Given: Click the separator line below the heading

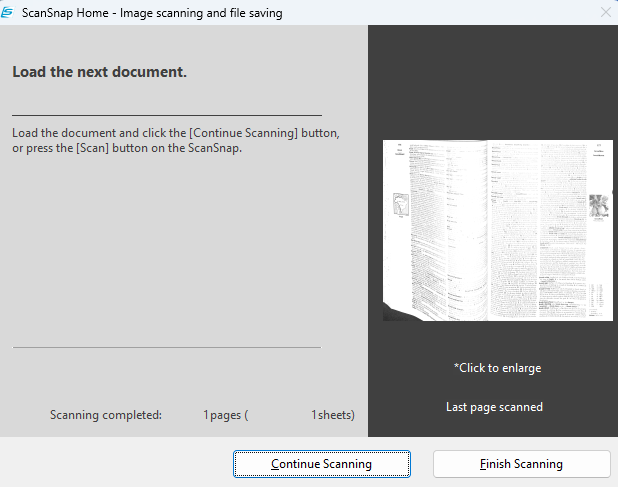Looking at the screenshot, I should 167,116.
